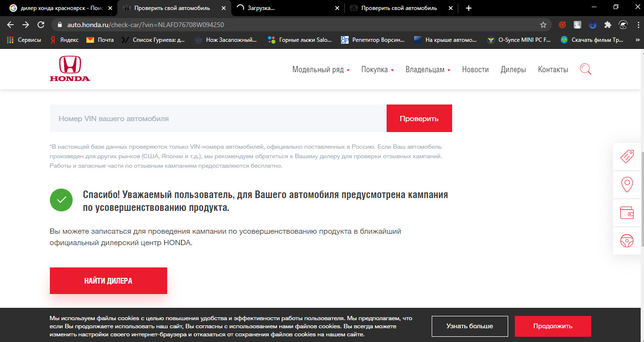Open the Горные лыжи Salo bookmark
This screenshot has height=342, width=644.
[x=300, y=40]
